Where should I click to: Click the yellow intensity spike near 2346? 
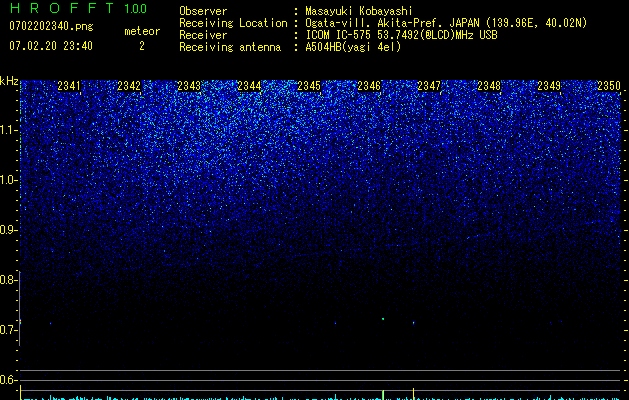click(383, 395)
